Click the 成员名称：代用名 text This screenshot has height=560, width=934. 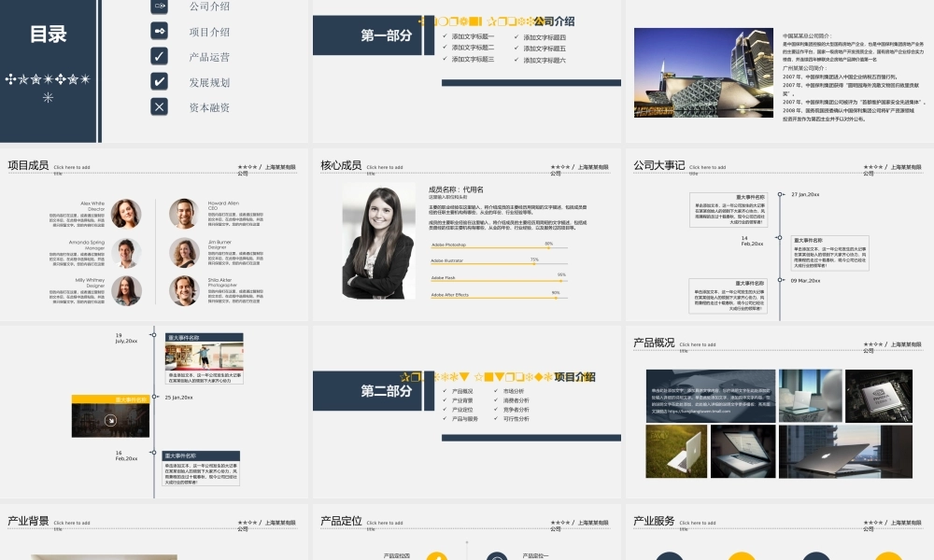coord(457,189)
